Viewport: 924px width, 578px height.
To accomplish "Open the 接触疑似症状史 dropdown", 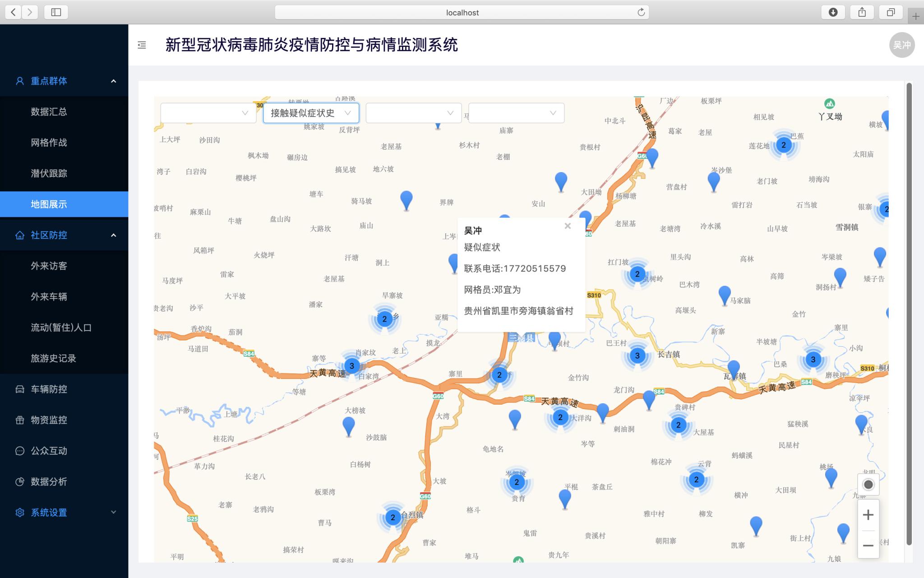I will pyautogui.click(x=311, y=113).
